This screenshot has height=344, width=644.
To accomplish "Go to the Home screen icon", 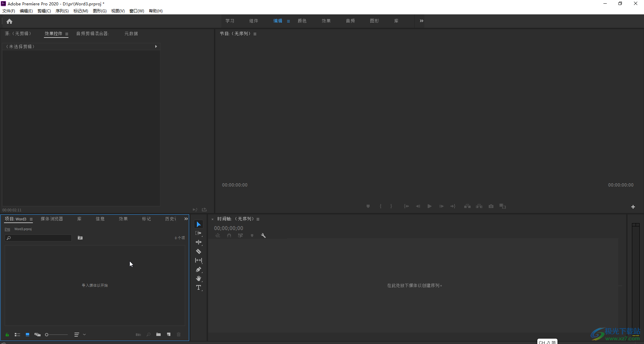I will [x=9, y=21].
